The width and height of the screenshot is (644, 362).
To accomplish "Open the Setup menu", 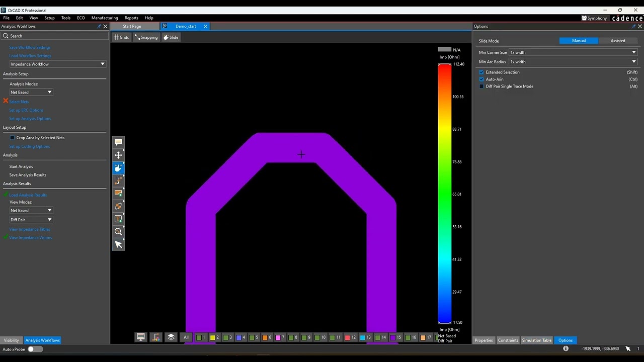I will click(x=49, y=18).
